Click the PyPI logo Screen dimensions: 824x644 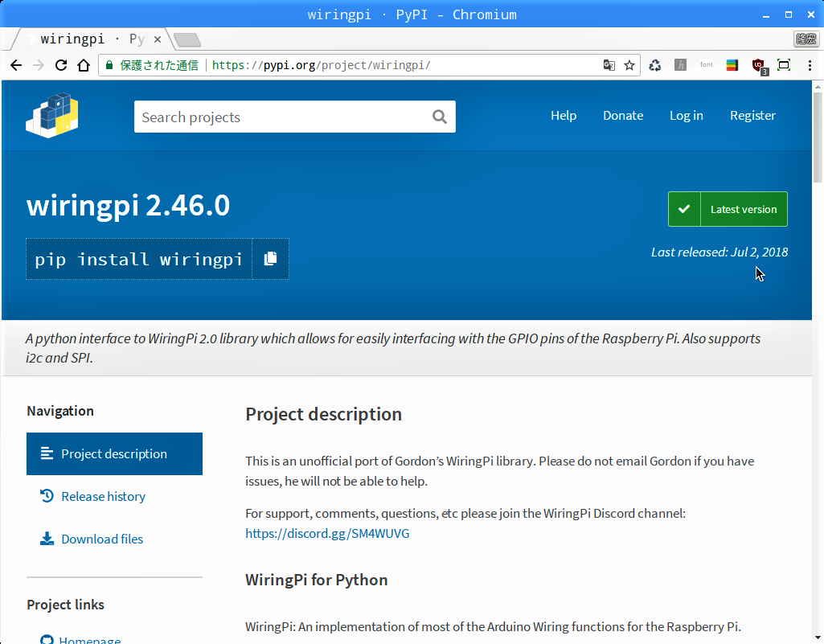pyautogui.click(x=52, y=115)
